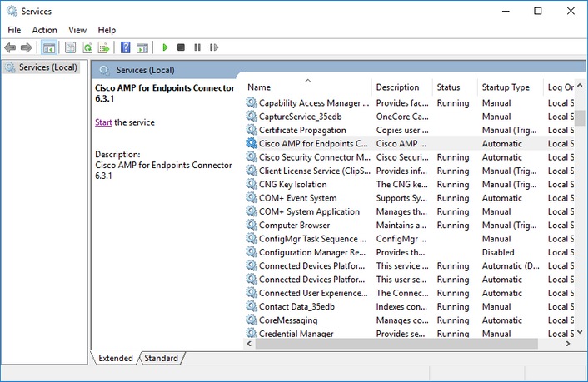Switch to the Standard tab

point(161,358)
